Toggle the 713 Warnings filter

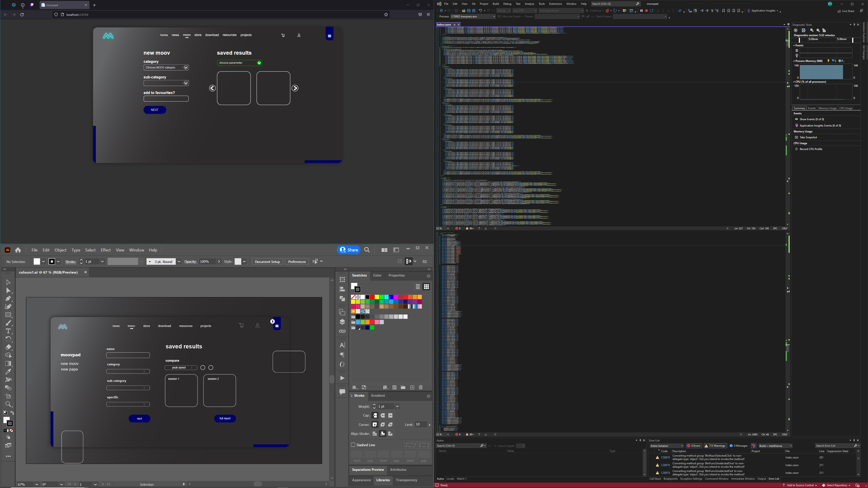coord(715,446)
